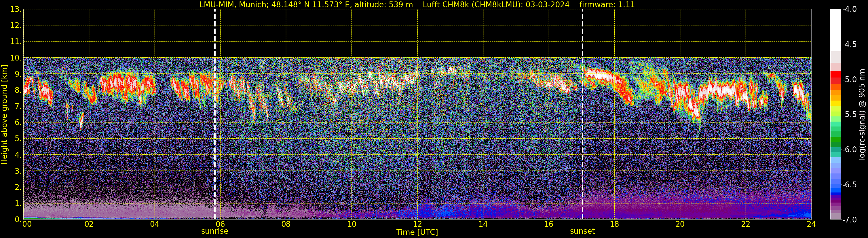Image resolution: width=868 pixels, height=238 pixels.
Task: Click the time axis tick label '14'
Action: tap(483, 224)
